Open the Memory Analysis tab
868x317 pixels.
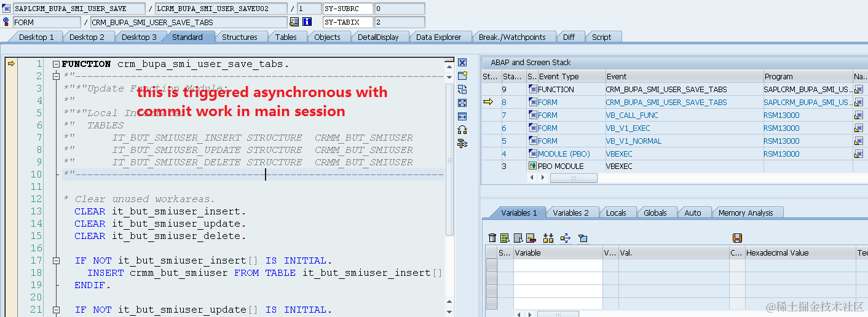(x=746, y=213)
